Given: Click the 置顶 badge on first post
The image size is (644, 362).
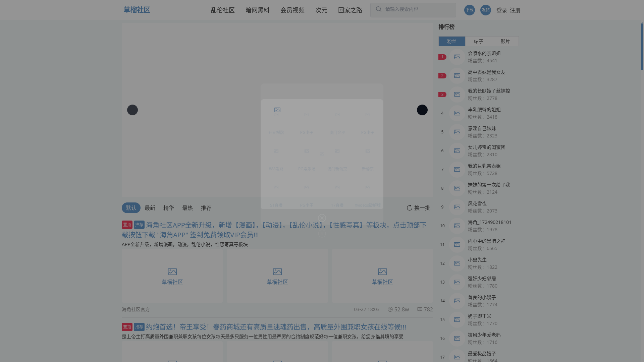Looking at the screenshot, I should click(127, 225).
